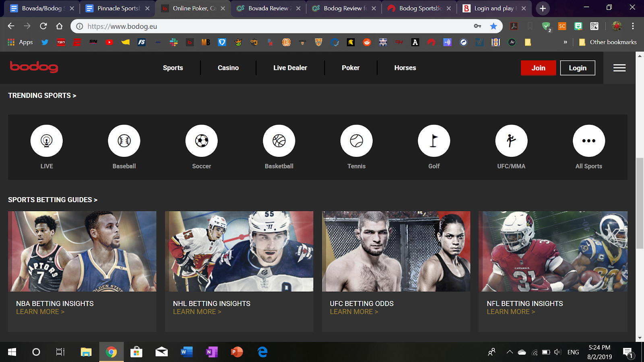View site information for bodog.eu

pos(80,26)
